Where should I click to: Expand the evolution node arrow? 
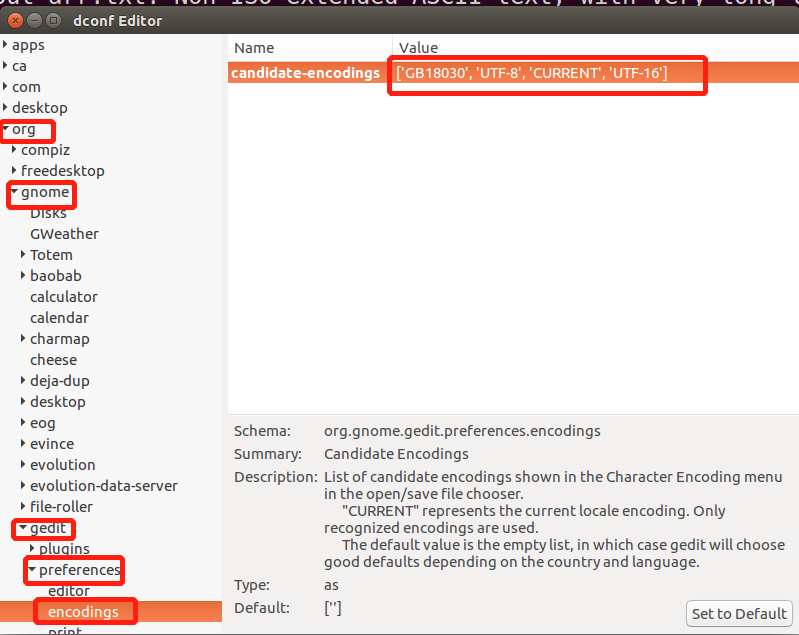23,464
